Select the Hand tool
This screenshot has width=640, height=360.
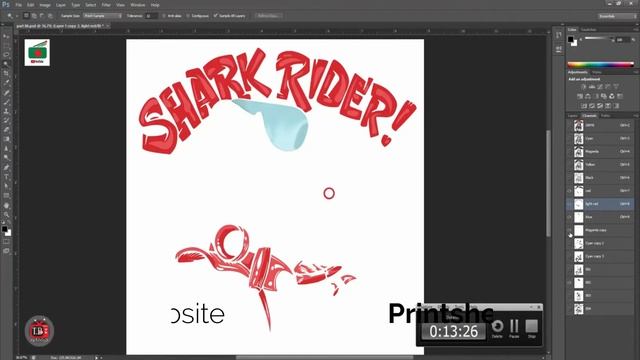pyautogui.click(x=6, y=205)
